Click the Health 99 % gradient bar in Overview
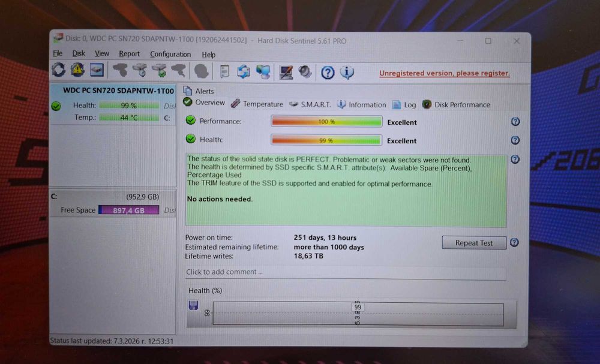Image resolution: width=600 pixels, height=364 pixels. 326,140
